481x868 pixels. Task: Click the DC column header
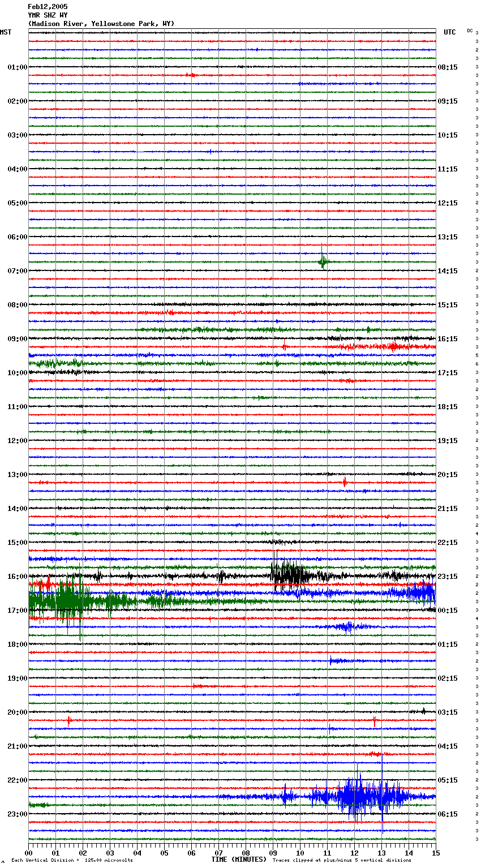[x=470, y=31]
